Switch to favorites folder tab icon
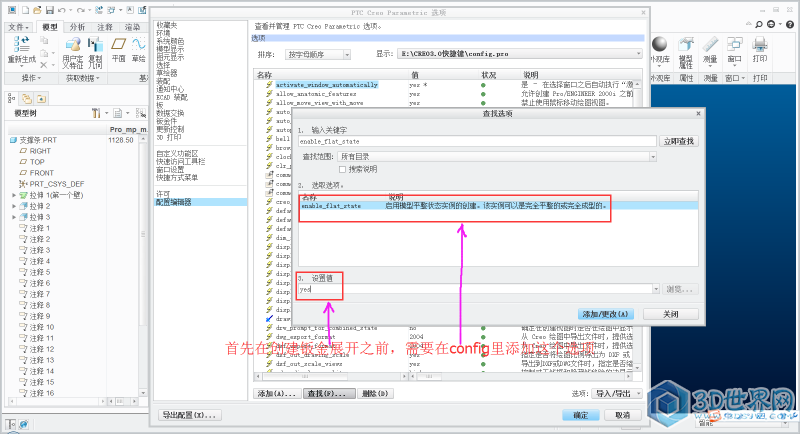Viewport: 800px width, 434px height. coord(41,98)
